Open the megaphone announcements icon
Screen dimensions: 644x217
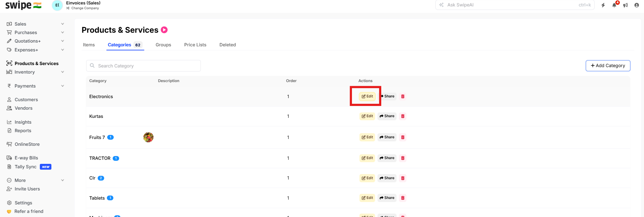coord(625,5)
